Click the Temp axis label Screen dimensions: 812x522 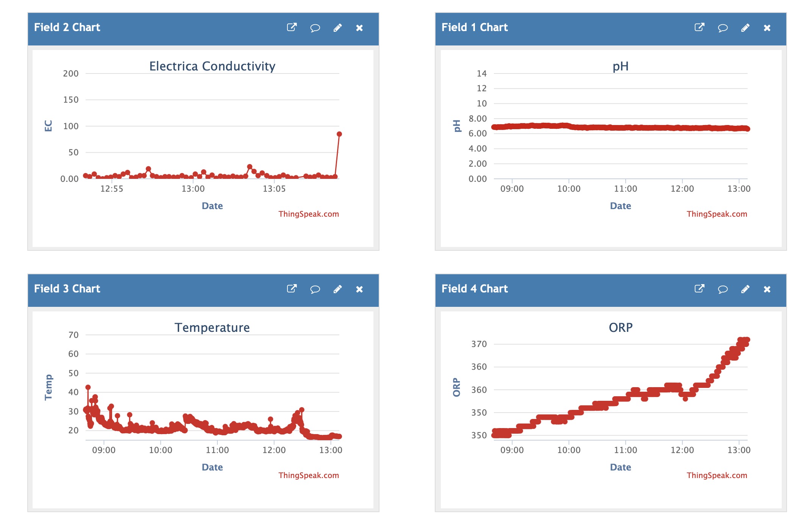pyautogui.click(x=48, y=387)
